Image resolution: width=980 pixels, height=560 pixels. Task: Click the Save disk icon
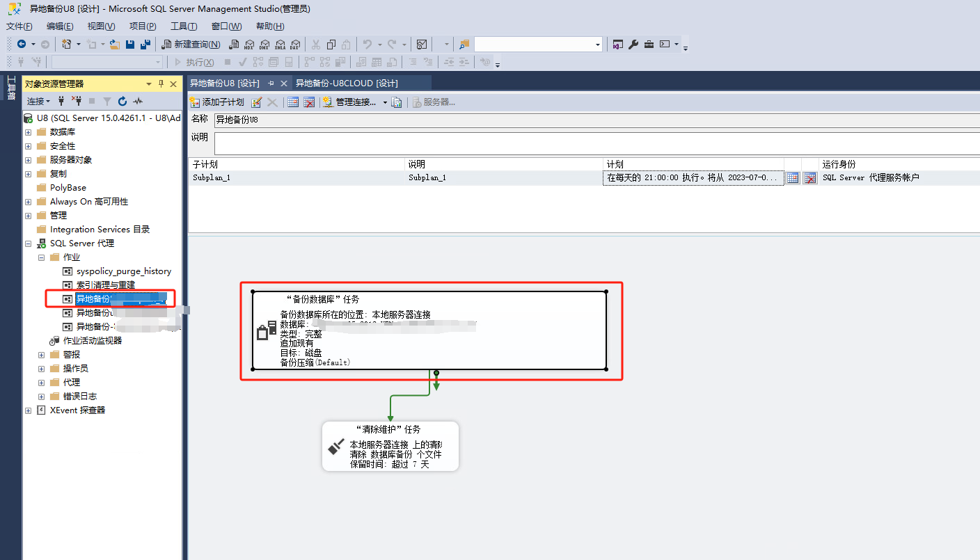(130, 45)
